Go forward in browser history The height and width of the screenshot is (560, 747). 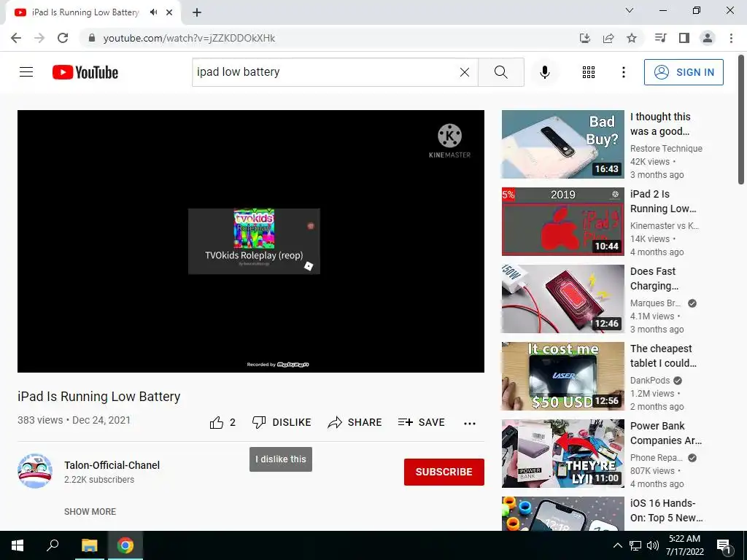tap(39, 38)
